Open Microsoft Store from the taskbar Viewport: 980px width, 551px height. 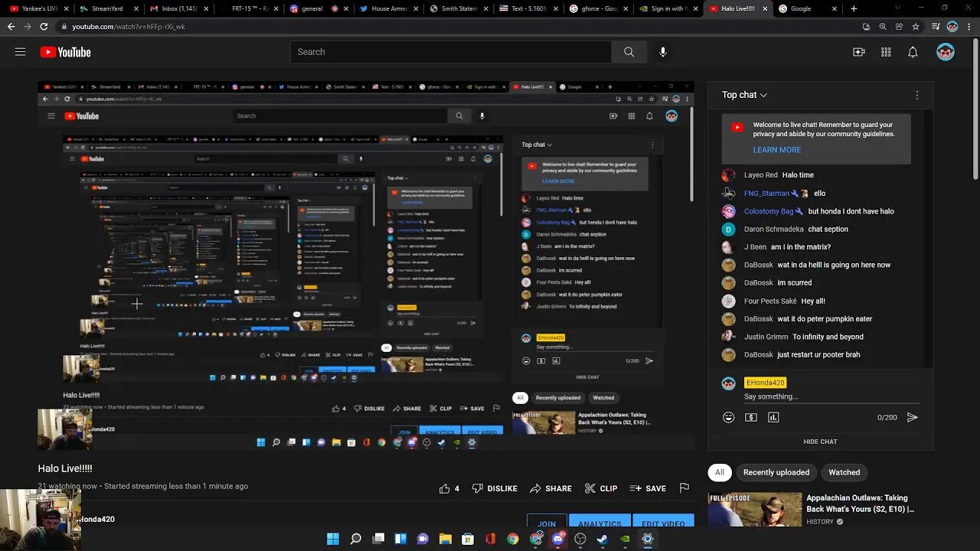click(468, 539)
